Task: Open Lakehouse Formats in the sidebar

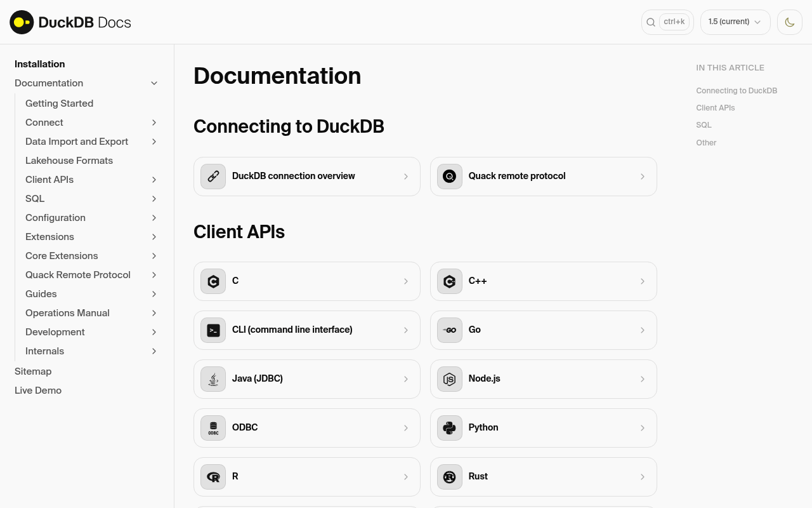Action: click(x=69, y=161)
